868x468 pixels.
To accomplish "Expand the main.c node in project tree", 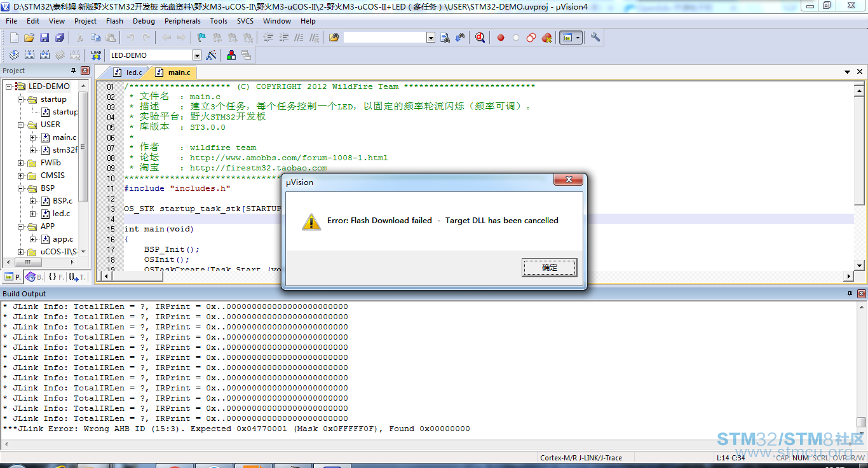I will [x=34, y=137].
